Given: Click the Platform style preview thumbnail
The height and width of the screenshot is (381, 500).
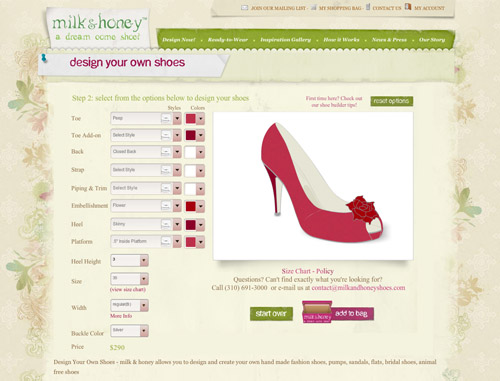Looking at the screenshot, I should click(166, 241).
